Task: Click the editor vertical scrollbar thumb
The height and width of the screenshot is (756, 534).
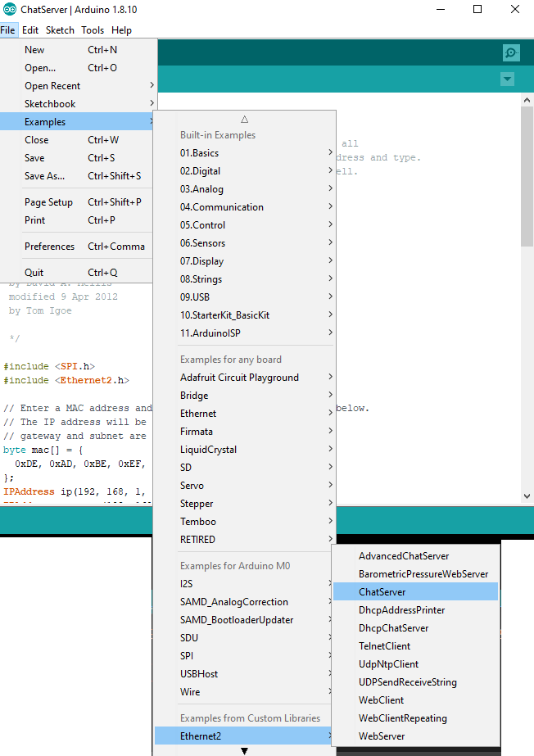Action: click(x=527, y=176)
